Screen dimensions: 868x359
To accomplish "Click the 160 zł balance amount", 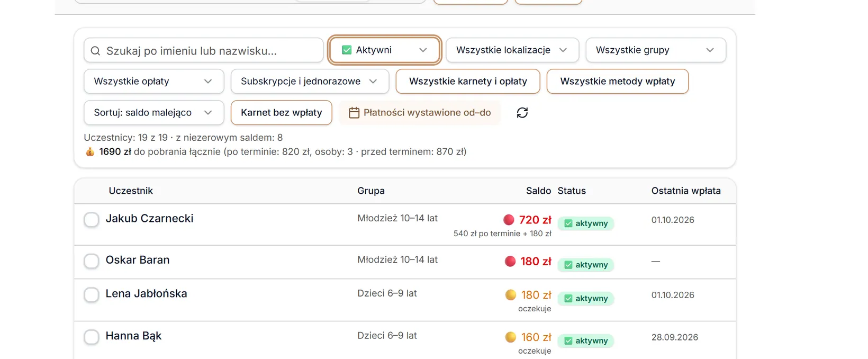I will click(x=536, y=337).
